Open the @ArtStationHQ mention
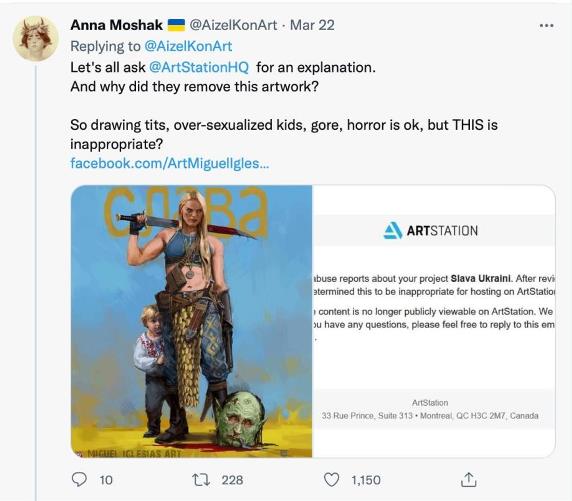572x501 pixels. point(199,68)
